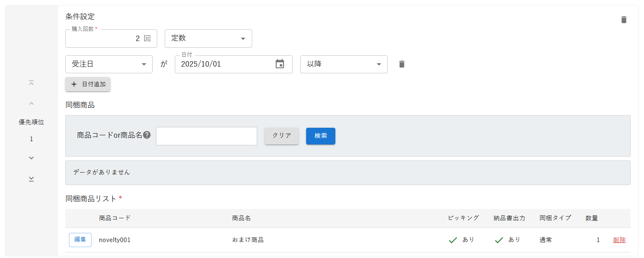Move priority to the very top

(x=31, y=83)
